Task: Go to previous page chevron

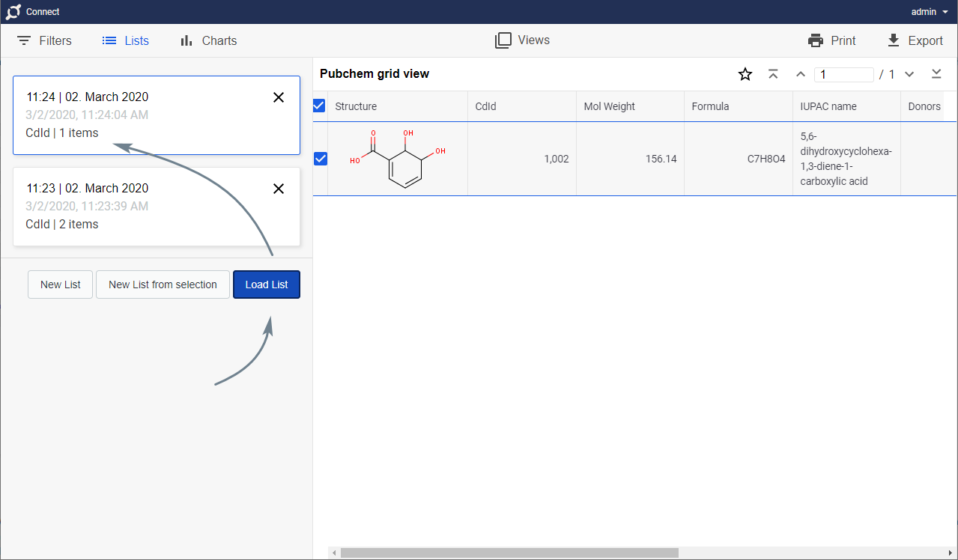Action: (x=801, y=74)
